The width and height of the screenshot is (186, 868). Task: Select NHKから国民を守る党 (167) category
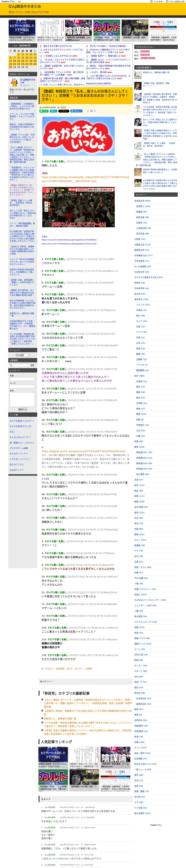point(148,277)
